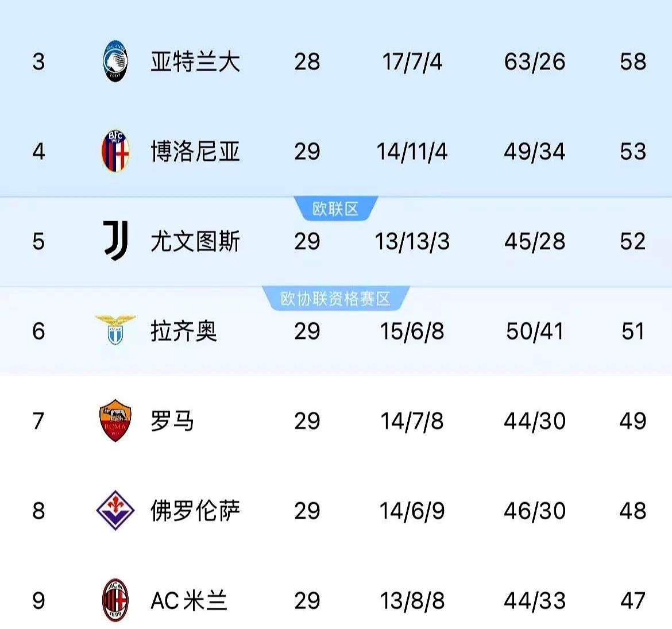This screenshot has height=629, width=672.
Task: Click the Bologna BFC crest icon
Action: 115,151
